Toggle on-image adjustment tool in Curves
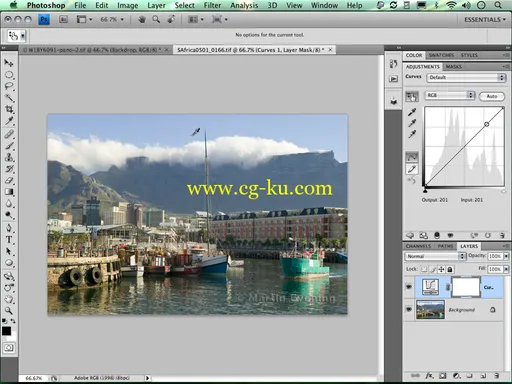 [x=412, y=96]
